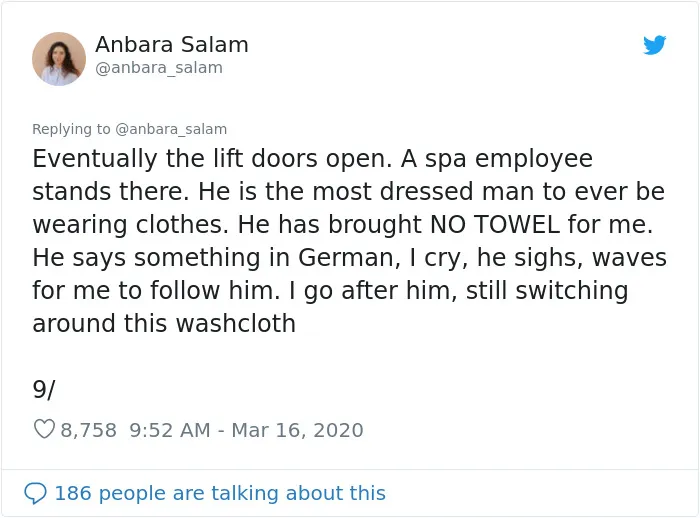Click @anbara_salam in the Replying to line
This screenshot has height=518, width=700.
pos(171,129)
